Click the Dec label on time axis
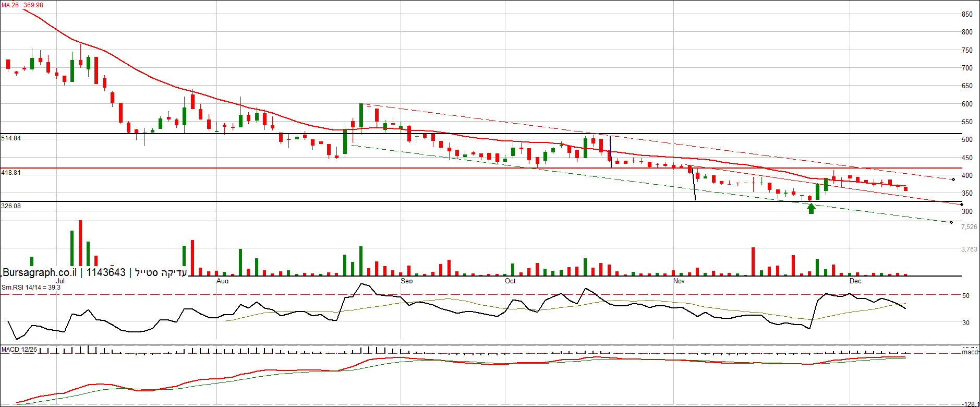 (x=855, y=281)
